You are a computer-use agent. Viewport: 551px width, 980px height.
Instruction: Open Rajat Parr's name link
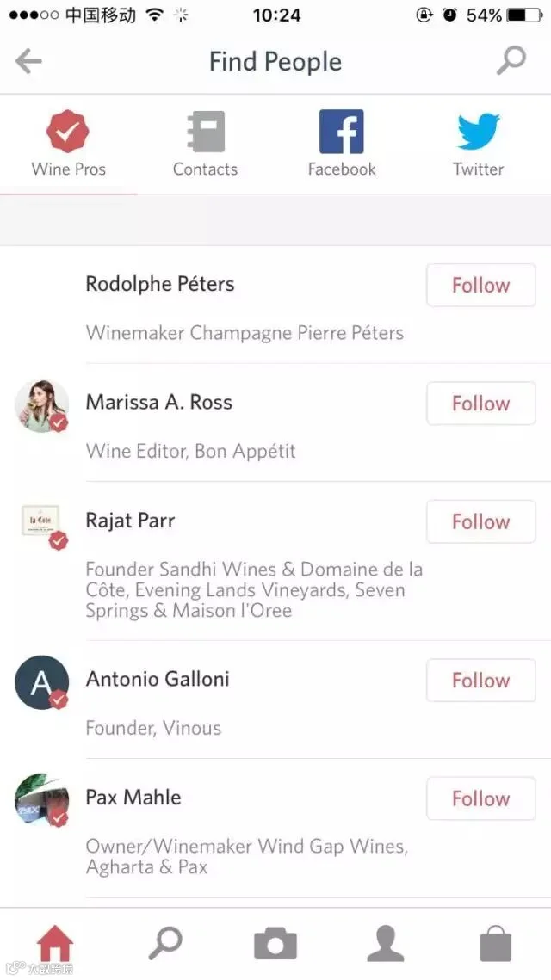pyautogui.click(x=131, y=521)
